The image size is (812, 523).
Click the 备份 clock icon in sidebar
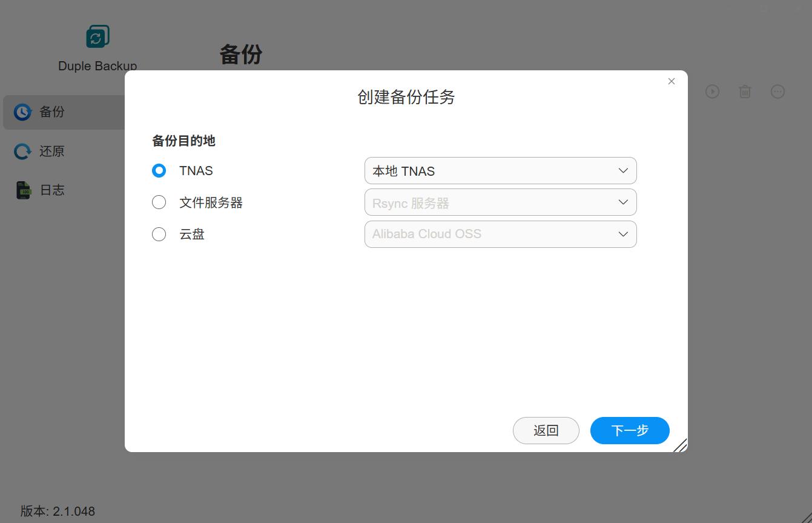[22, 112]
